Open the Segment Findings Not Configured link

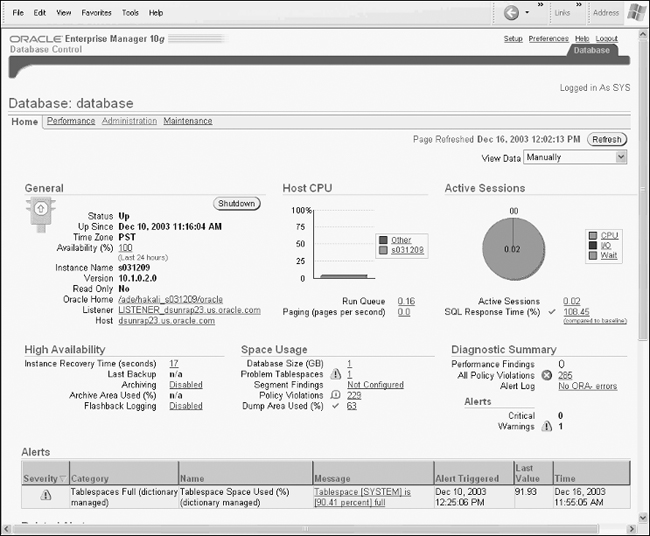pyautogui.click(x=375, y=385)
